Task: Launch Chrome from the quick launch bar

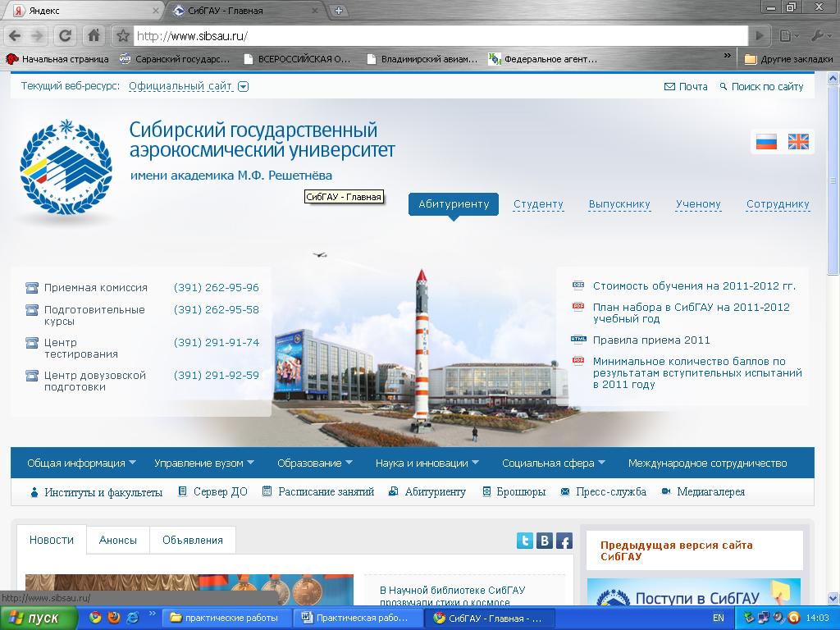Action: pyautogui.click(x=95, y=618)
